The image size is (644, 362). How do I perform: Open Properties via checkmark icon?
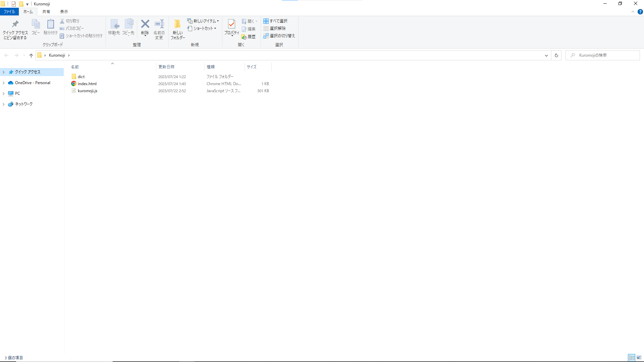[231, 24]
